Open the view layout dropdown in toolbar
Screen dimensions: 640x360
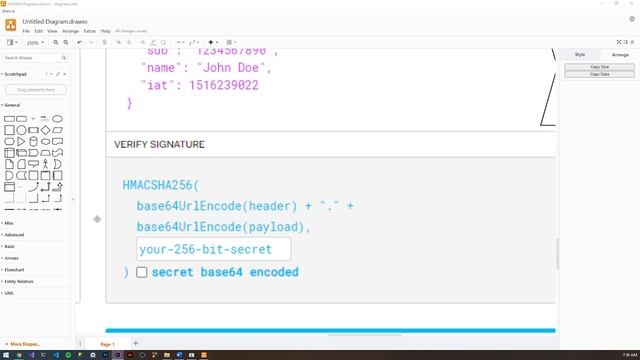click(x=12, y=42)
